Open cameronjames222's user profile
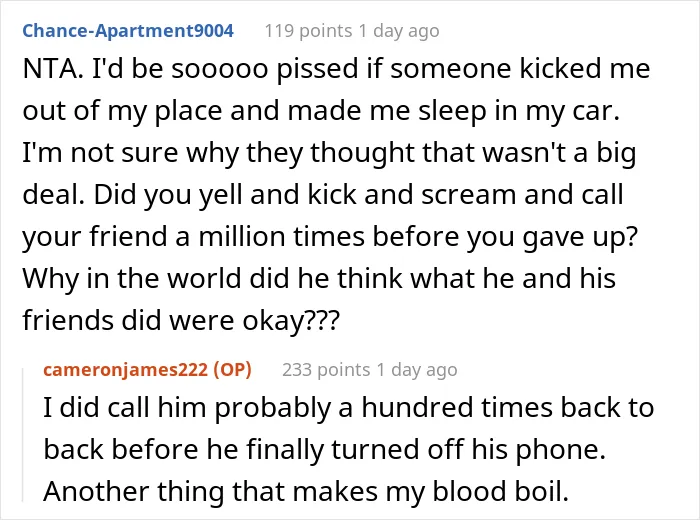 (125, 370)
